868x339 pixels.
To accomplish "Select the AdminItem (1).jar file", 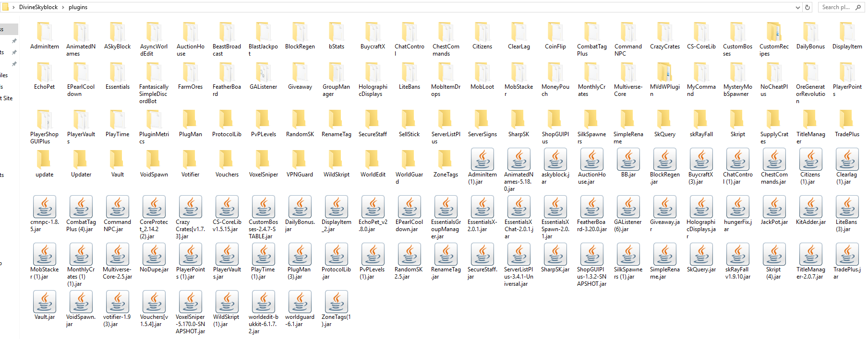I will click(482, 166).
